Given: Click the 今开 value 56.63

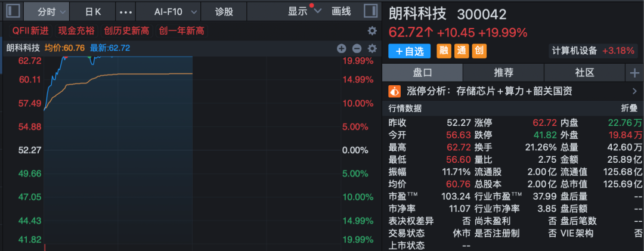Looking at the screenshot, I should pyautogui.click(x=459, y=135).
